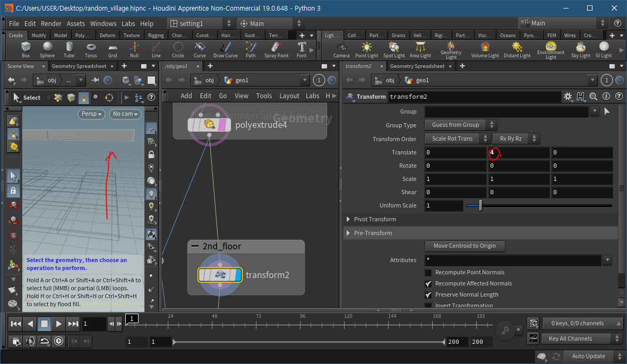This screenshot has width=627, height=364.
Task: Select the Sphere shelf tool
Action: (47, 50)
